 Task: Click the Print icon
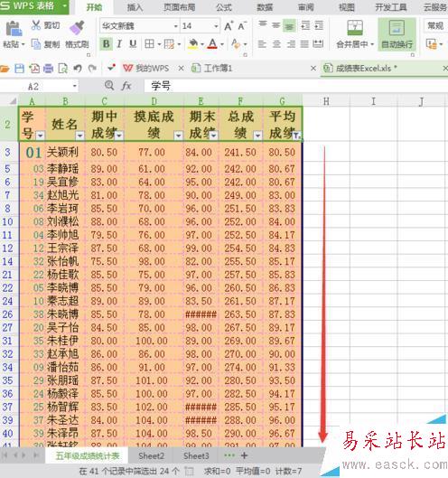pos(49,69)
